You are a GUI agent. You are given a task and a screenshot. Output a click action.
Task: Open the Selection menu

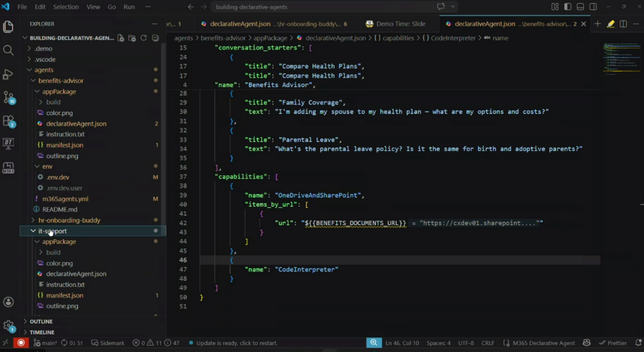pos(65,7)
